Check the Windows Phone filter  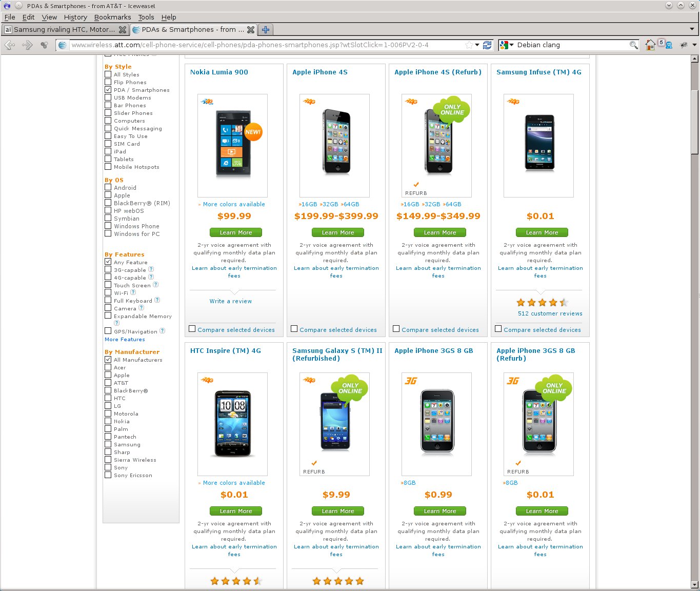tap(108, 226)
